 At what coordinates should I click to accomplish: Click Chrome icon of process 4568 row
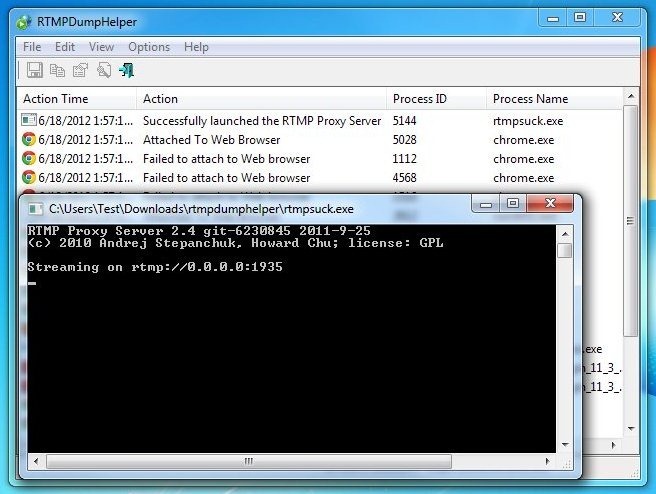(28, 178)
